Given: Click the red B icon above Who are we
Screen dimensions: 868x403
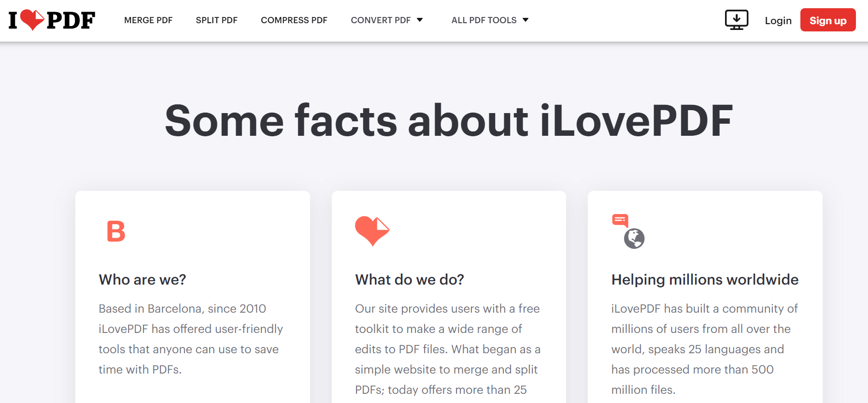Looking at the screenshot, I should point(115,231).
